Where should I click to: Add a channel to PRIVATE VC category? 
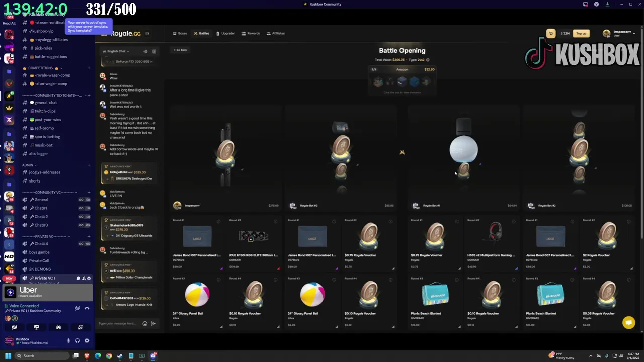point(89,236)
